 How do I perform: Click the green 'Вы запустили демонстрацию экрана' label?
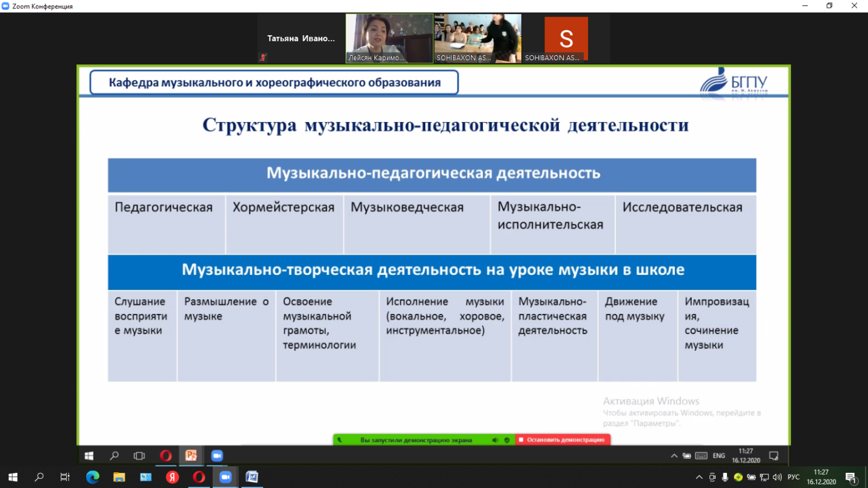point(415,440)
